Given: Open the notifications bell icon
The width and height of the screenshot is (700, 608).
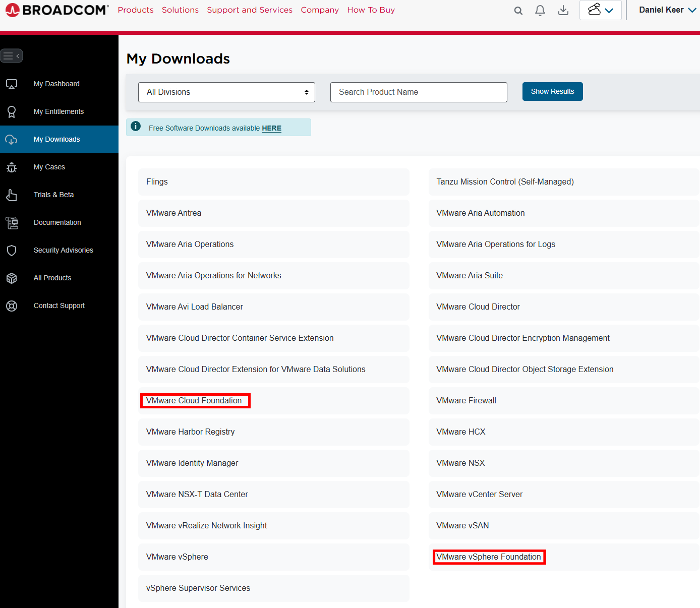Looking at the screenshot, I should tap(540, 11).
